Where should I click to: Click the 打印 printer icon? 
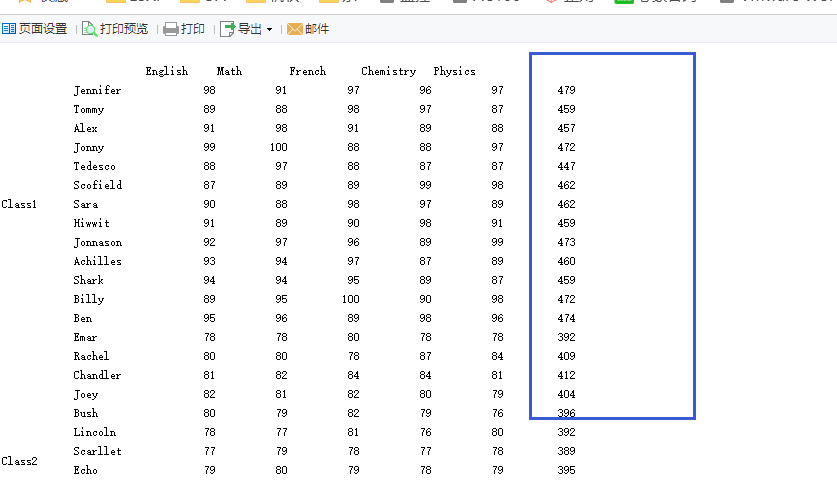coord(171,29)
